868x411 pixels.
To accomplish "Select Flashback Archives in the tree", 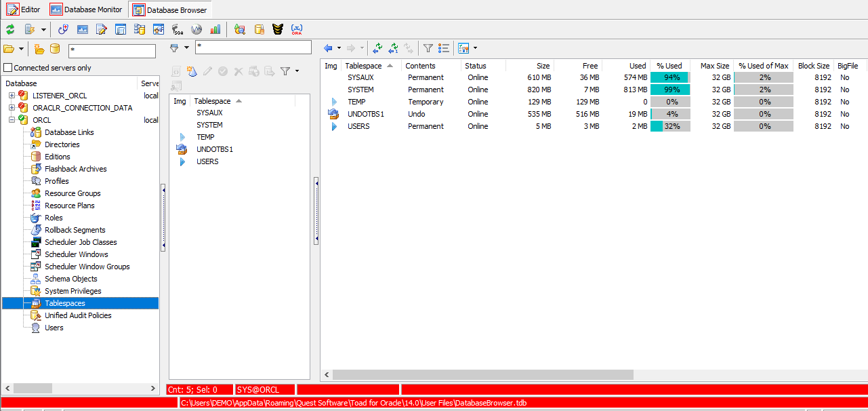I will click(x=76, y=169).
